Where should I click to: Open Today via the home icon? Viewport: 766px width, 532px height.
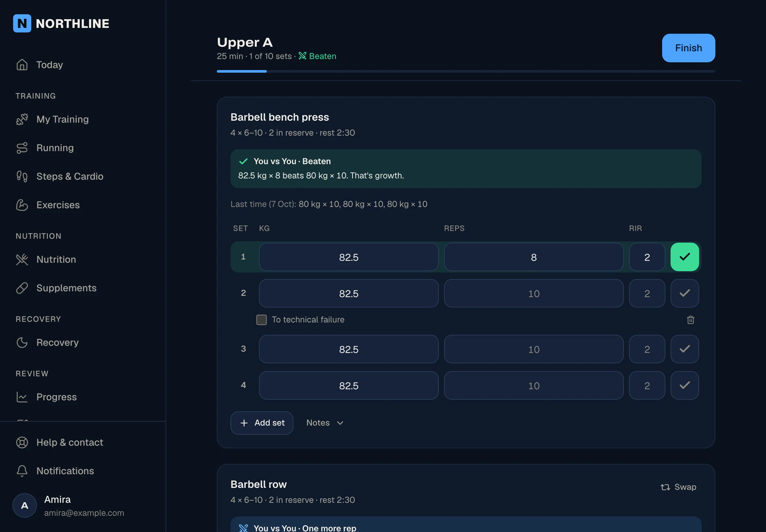22,65
